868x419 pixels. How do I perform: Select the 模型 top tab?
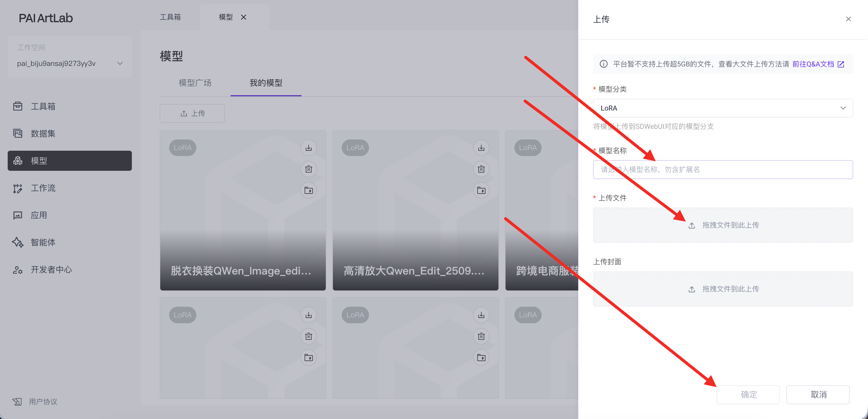[225, 17]
